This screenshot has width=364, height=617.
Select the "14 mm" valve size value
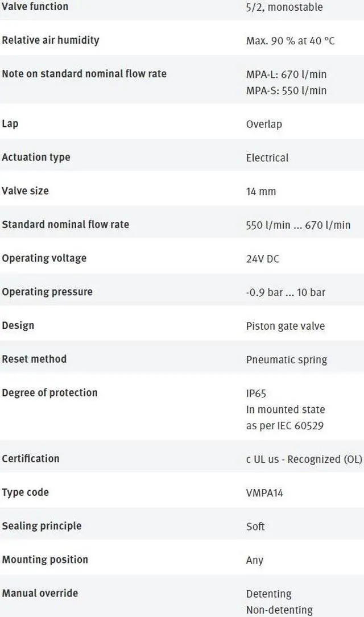(x=260, y=192)
